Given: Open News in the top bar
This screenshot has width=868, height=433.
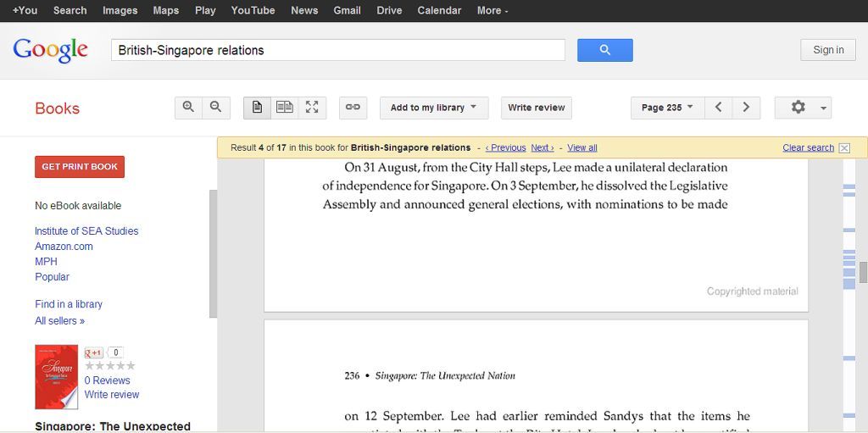Looking at the screenshot, I should [304, 10].
